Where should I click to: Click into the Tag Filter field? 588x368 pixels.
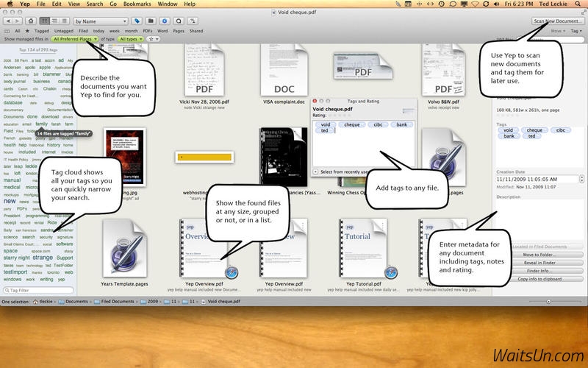point(38,290)
